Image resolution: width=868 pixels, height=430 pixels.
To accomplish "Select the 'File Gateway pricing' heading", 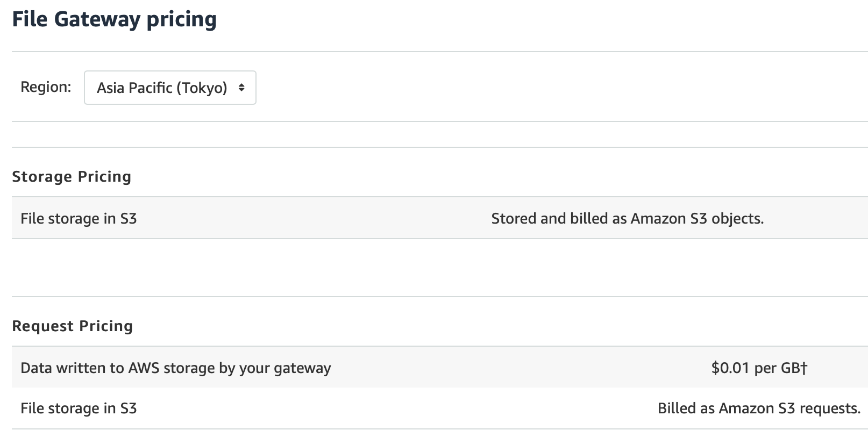I will click(x=115, y=19).
